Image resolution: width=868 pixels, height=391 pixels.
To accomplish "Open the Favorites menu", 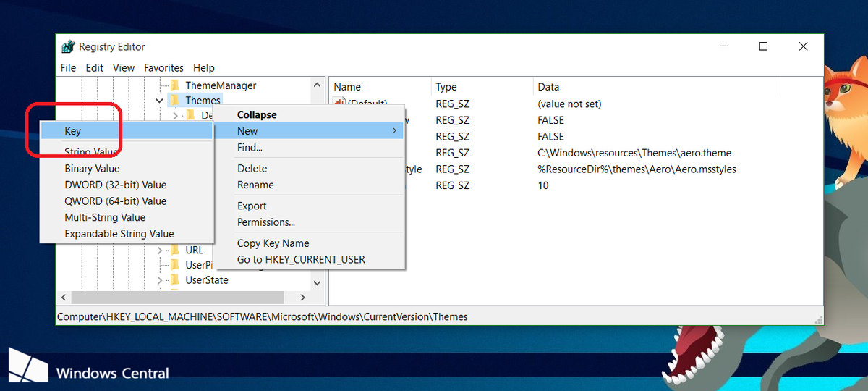I will pyautogui.click(x=163, y=67).
